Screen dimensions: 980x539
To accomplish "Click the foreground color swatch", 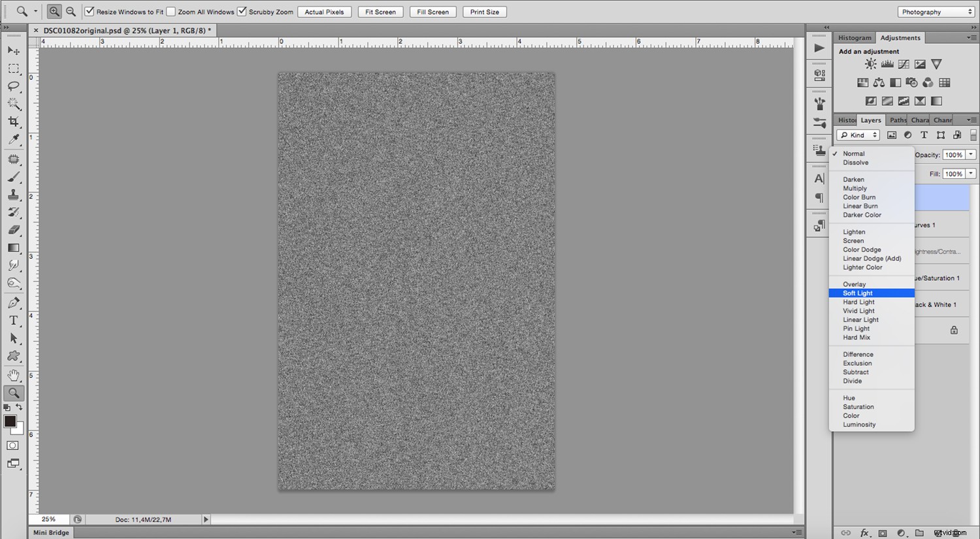I will point(10,421).
